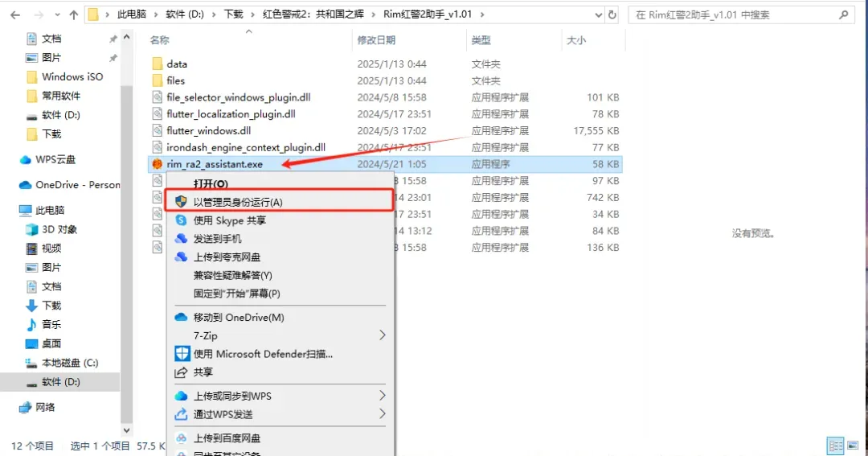
Task: Open Windows iSO folder in sidebar
Action: (72, 76)
